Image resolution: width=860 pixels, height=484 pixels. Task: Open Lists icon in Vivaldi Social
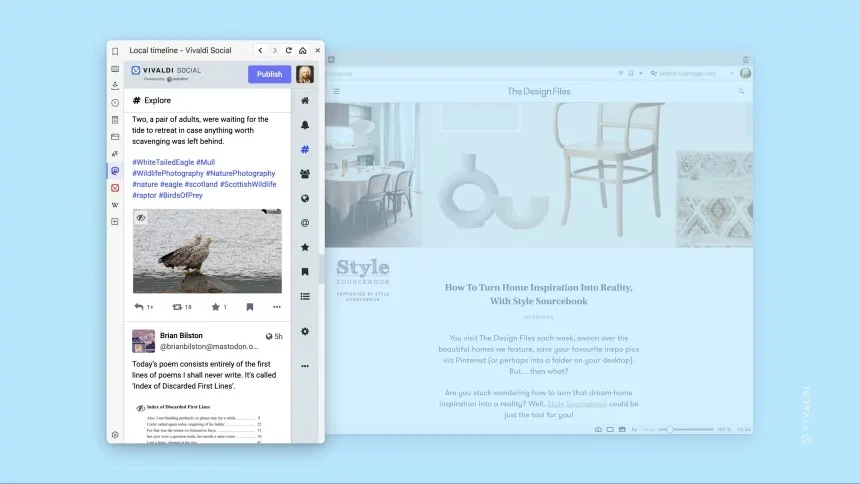point(305,296)
